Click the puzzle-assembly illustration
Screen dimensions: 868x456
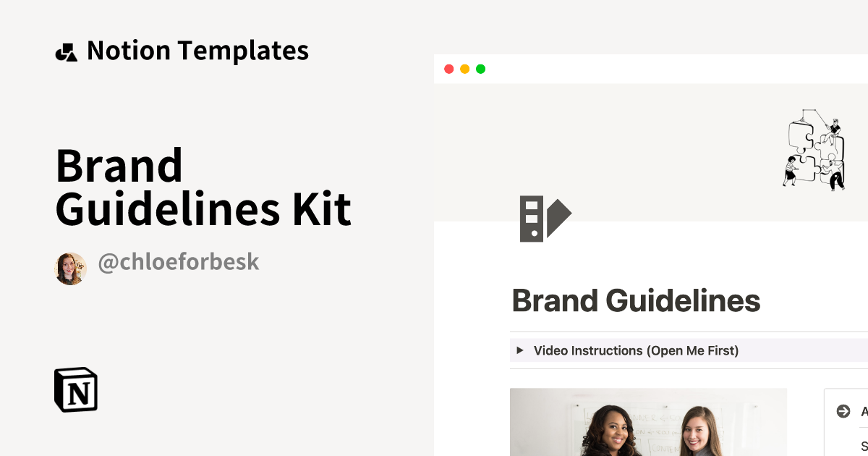point(816,150)
